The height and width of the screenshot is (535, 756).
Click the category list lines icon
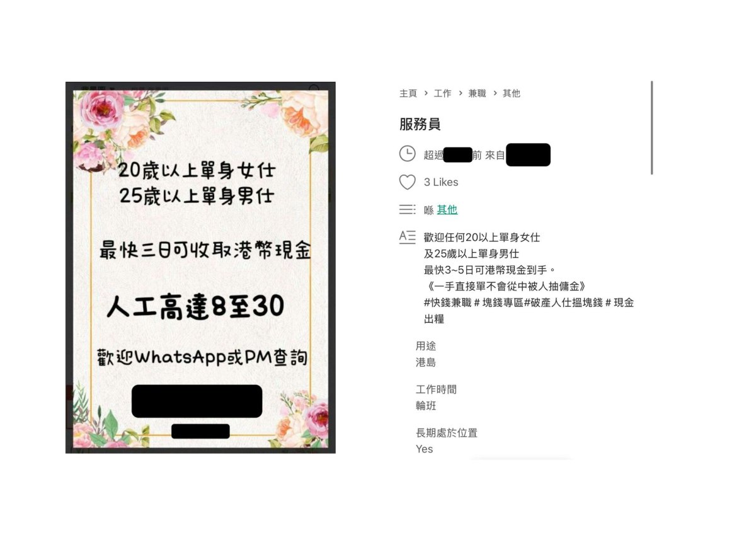pos(408,209)
